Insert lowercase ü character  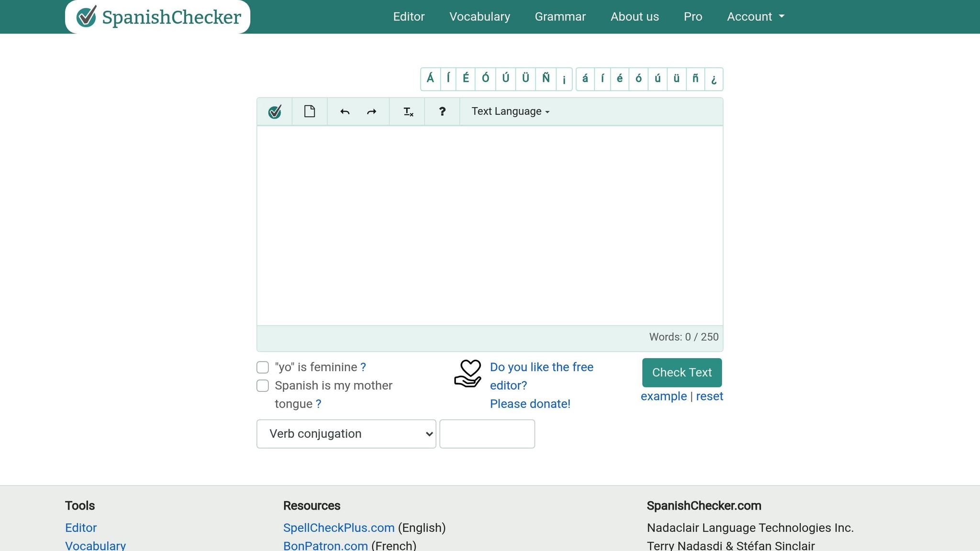point(677,79)
